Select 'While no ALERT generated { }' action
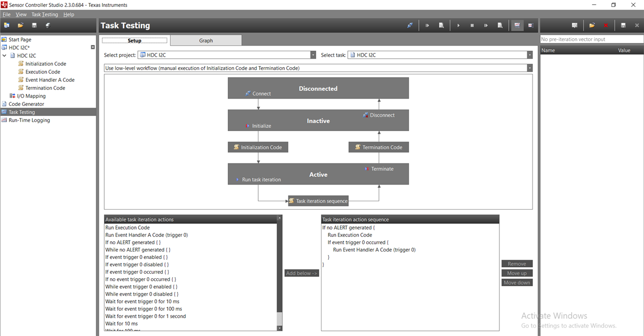The height and width of the screenshot is (336, 644). point(138,250)
